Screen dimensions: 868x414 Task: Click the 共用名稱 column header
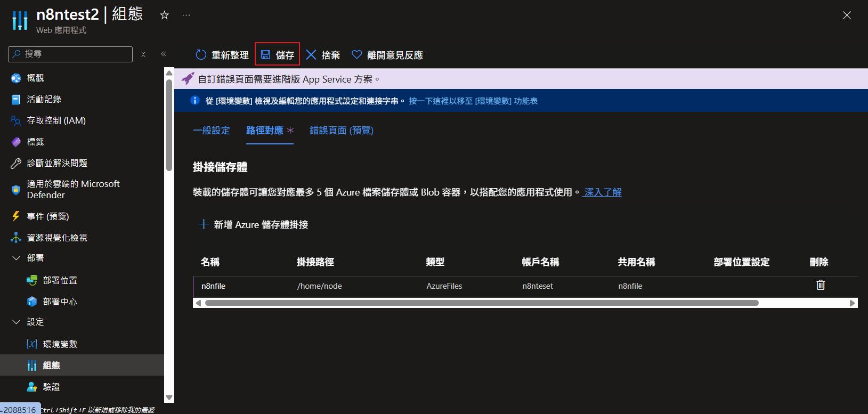click(636, 262)
